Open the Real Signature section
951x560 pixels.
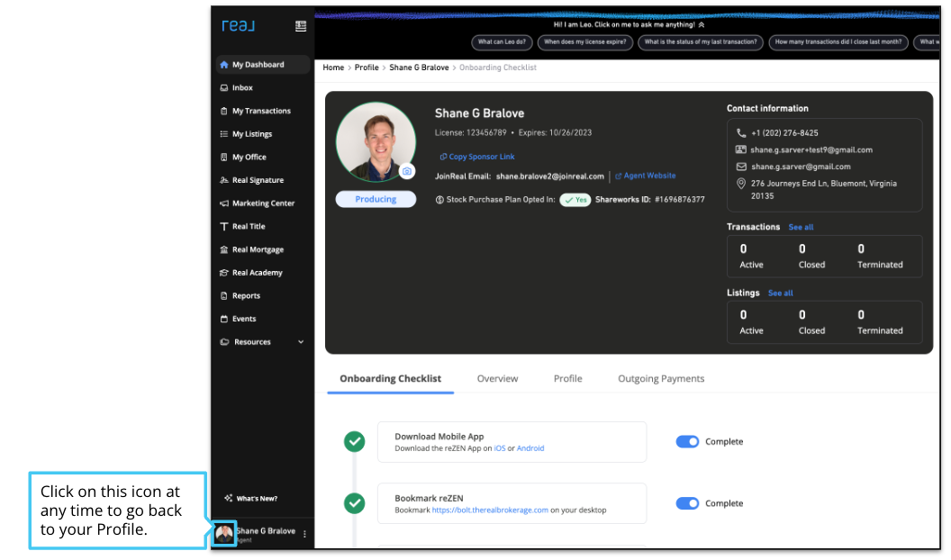tap(258, 180)
